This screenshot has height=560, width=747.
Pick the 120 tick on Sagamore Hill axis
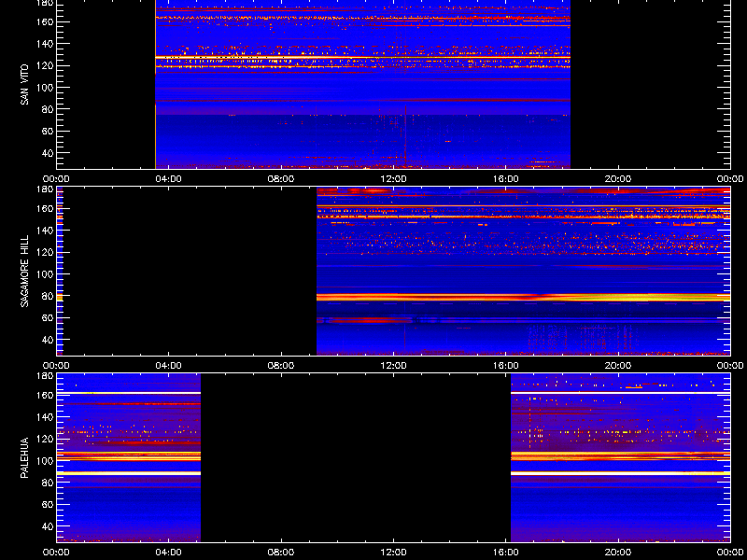click(45, 252)
